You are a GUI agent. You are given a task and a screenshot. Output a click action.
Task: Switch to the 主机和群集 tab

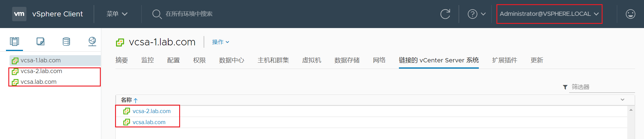tap(273, 60)
